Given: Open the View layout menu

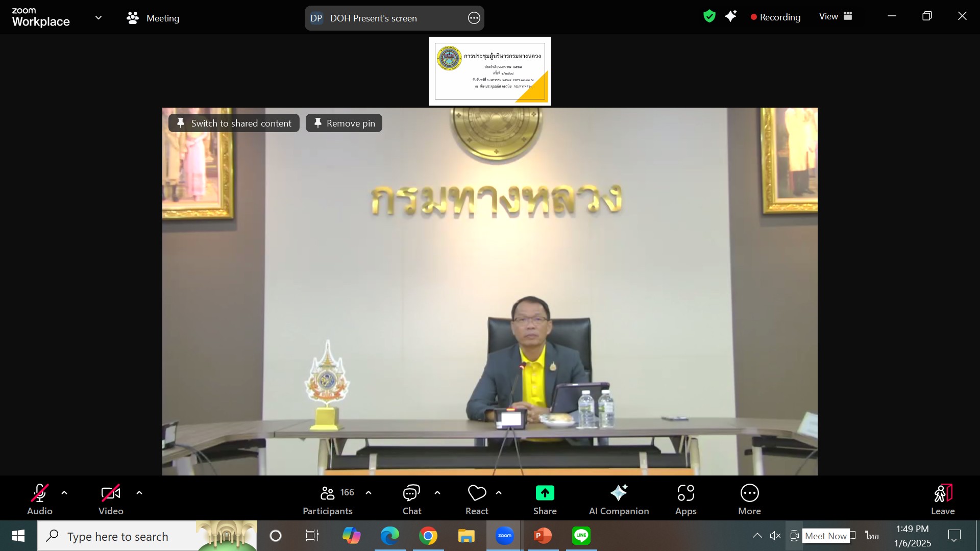Looking at the screenshot, I should (x=836, y=16).
